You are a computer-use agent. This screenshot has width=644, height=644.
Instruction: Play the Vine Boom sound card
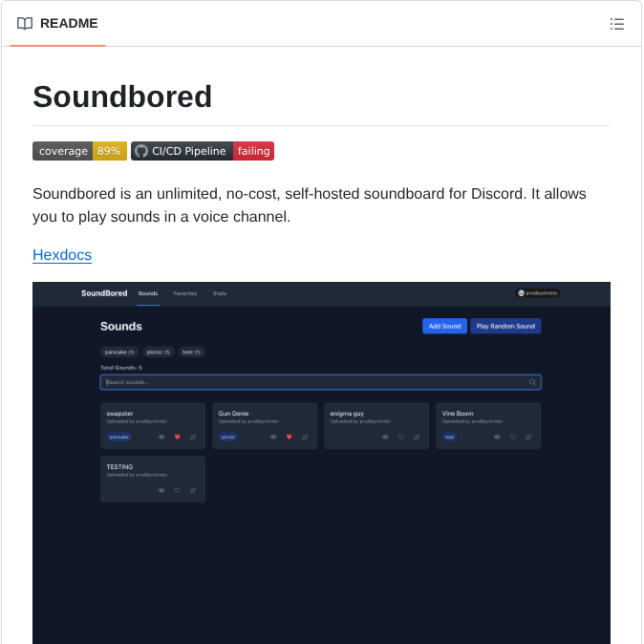(x=488, y=425)
